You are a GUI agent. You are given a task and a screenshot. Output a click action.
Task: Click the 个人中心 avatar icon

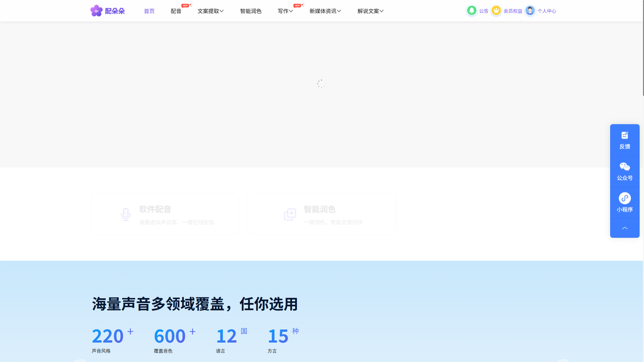530,11
